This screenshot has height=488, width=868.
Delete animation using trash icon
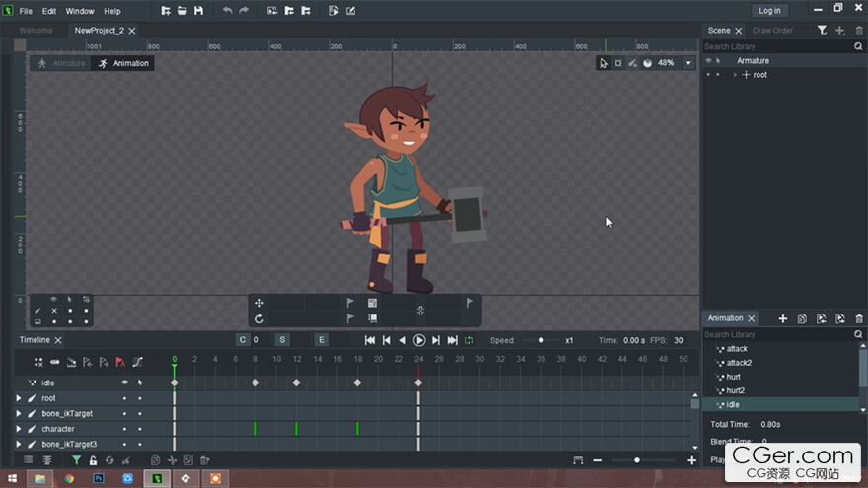859,318
